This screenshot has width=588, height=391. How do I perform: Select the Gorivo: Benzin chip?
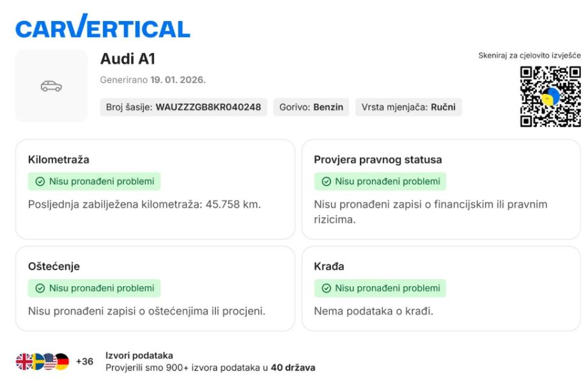tap(311, 107)
